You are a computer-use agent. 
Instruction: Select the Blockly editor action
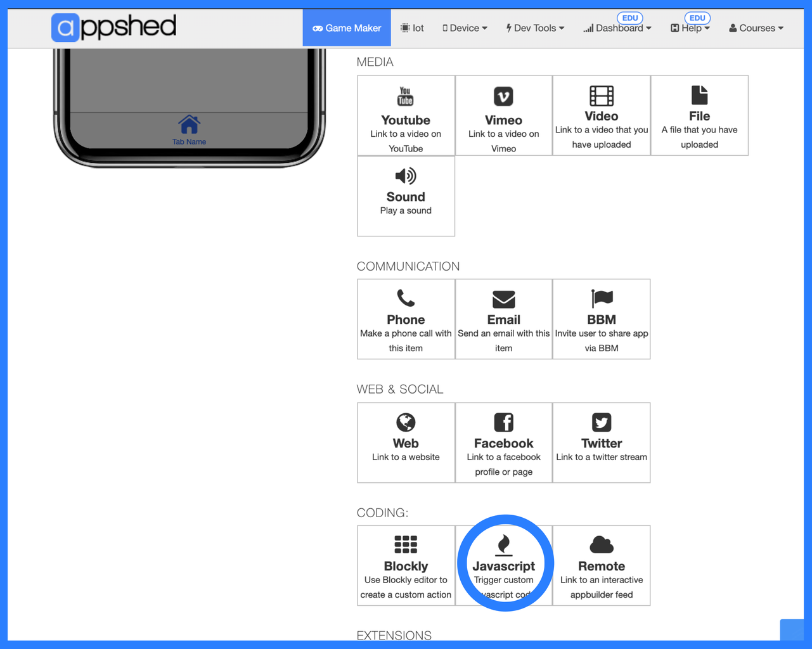click(406, 563)
